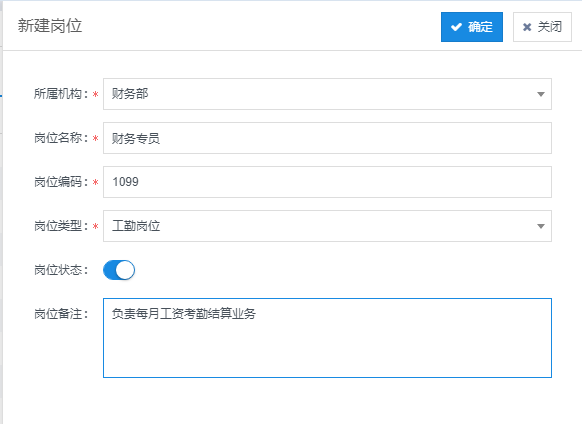This screenshot has height=424, width=582.
Task: Click inside the 岗位备注 text area
Action: pyautogui.click(x=327, y=338)
